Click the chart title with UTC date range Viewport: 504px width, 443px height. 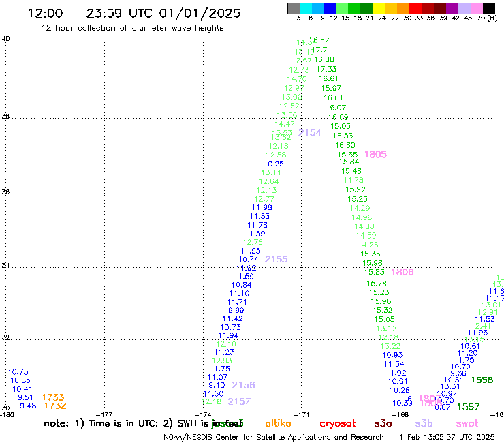[134, 14]
